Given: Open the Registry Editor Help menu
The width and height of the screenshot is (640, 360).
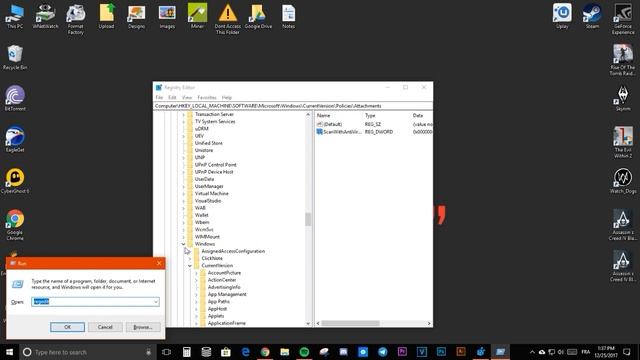Looking at the screenshot, I should tap(227, 98).
